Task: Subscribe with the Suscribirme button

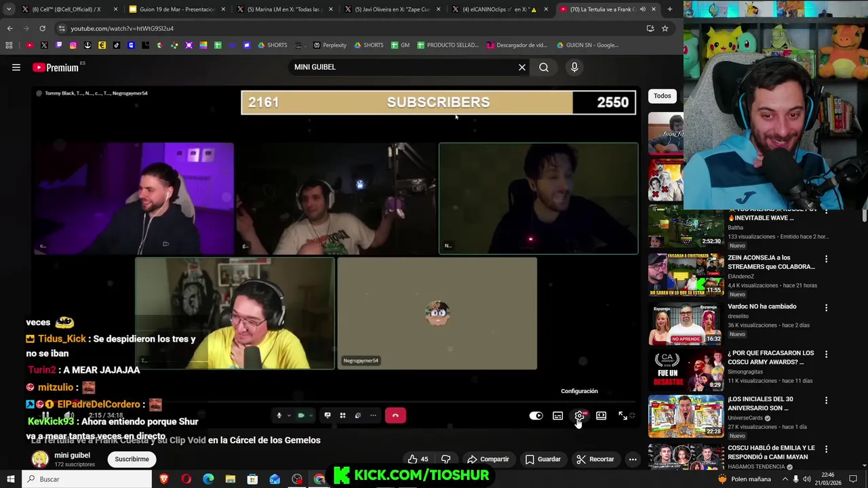Action: (x=132, y=459)
